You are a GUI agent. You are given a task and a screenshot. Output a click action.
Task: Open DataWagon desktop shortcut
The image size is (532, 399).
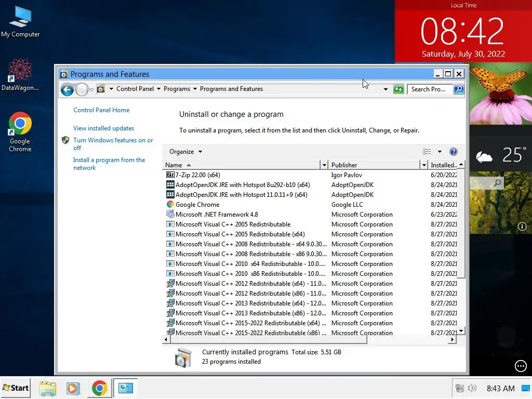coord(20,75)
